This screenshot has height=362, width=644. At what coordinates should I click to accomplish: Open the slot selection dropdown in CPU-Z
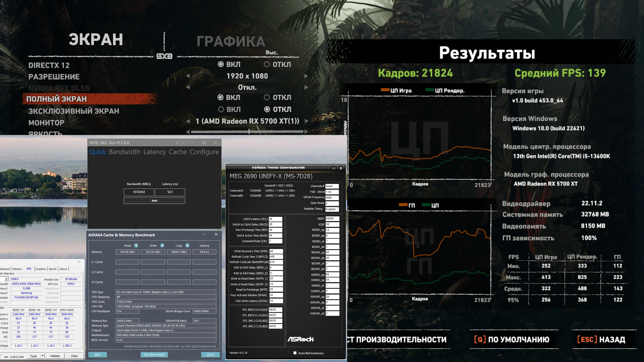(x=6, y=279)
